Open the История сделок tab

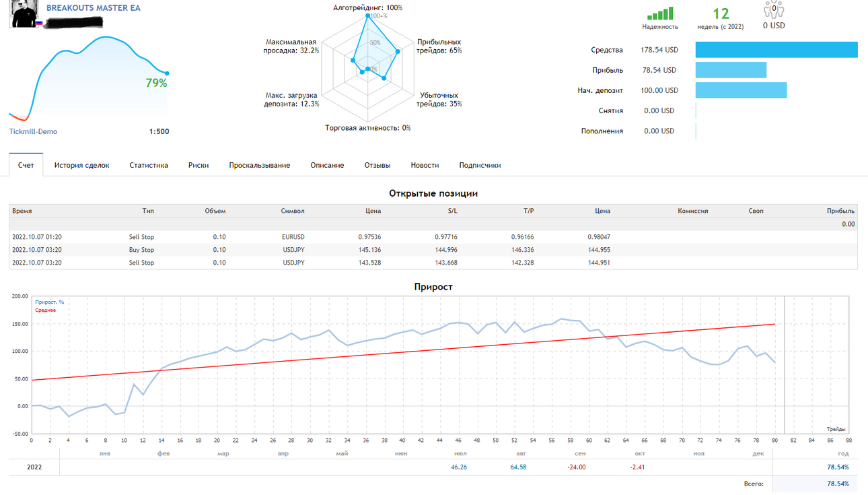pos(81,165)
